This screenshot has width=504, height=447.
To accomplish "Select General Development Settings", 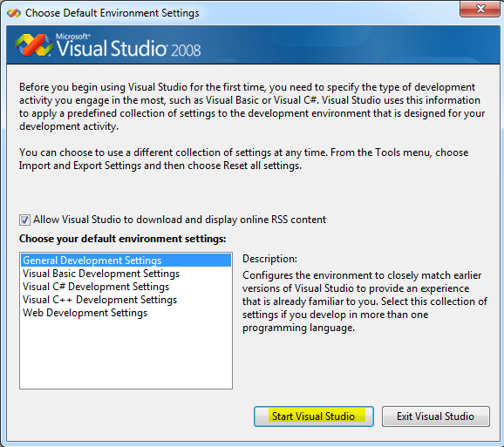I will (x=126, y=261).
